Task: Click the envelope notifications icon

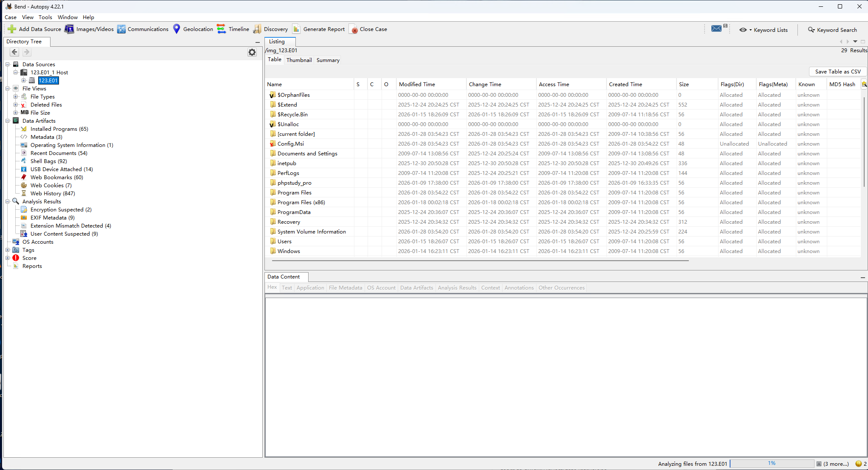Action: pos(716,29)
